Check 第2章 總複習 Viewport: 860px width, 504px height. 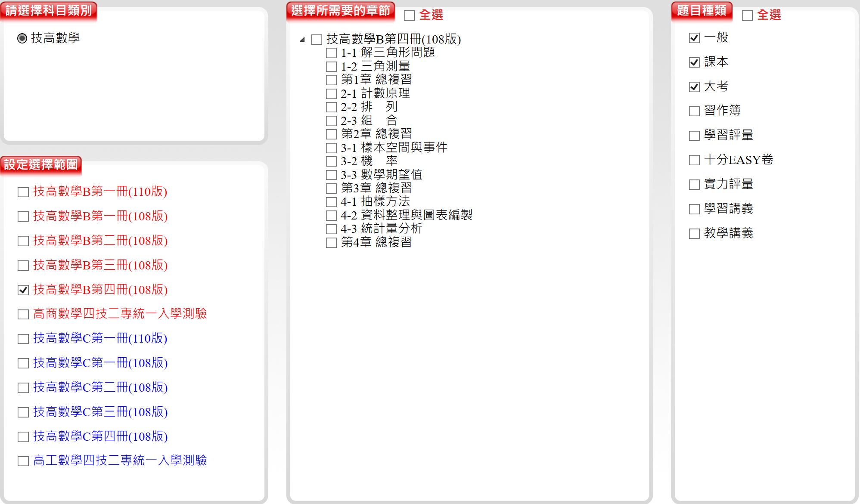click(x=331, y=134)
